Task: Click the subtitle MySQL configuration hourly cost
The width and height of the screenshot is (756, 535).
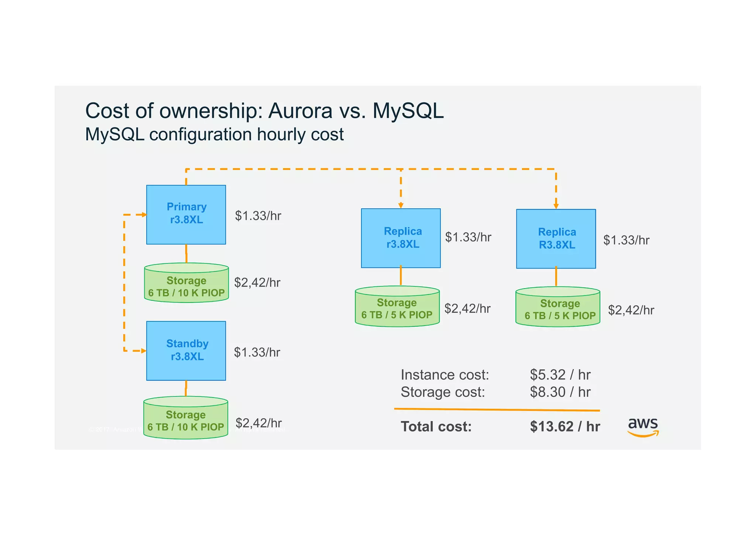Action: tap(214, 134)
